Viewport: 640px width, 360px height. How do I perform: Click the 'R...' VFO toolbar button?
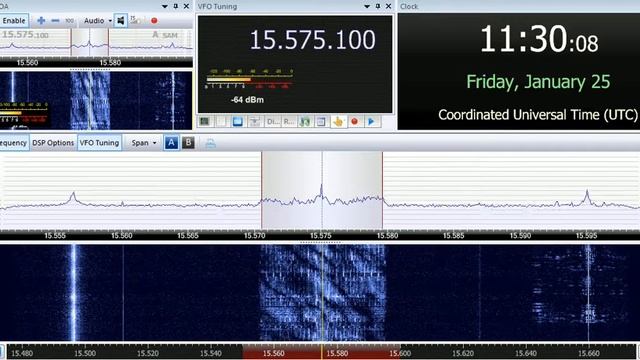click(x=289, y=121)
